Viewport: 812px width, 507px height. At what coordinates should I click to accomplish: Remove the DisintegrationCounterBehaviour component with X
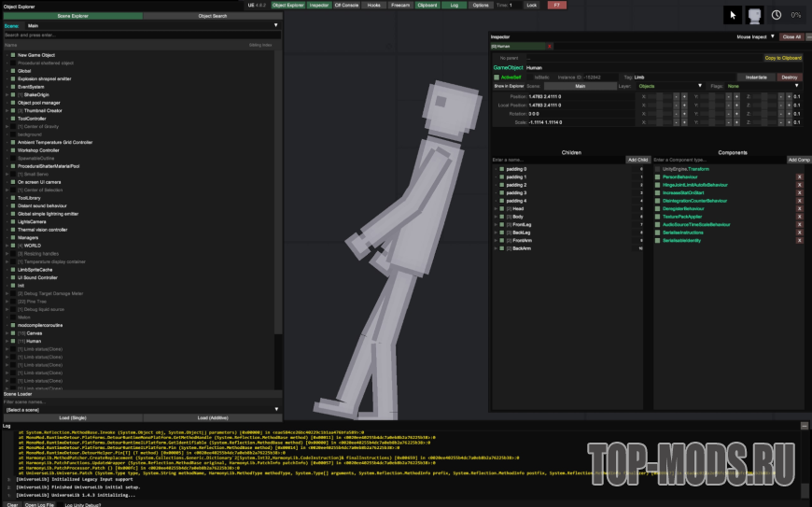point(799,201)
